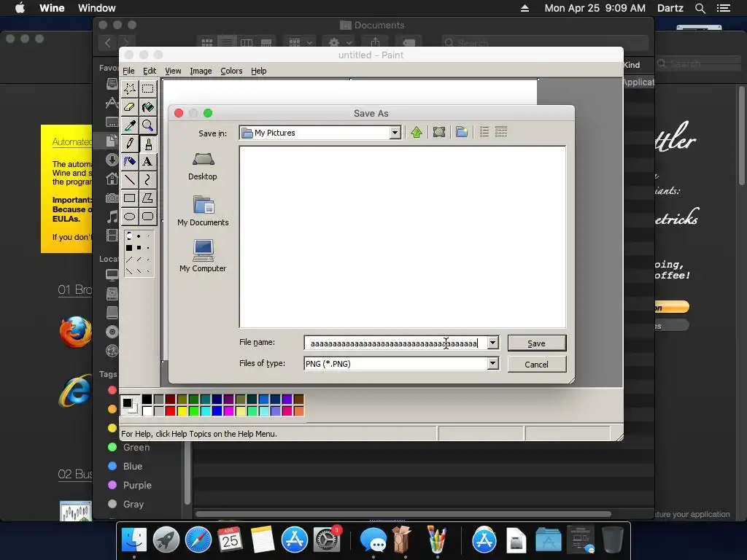747x560 pixels.
Task: Open the Colors menu in Paint
Action: click(x=231, y=71)
